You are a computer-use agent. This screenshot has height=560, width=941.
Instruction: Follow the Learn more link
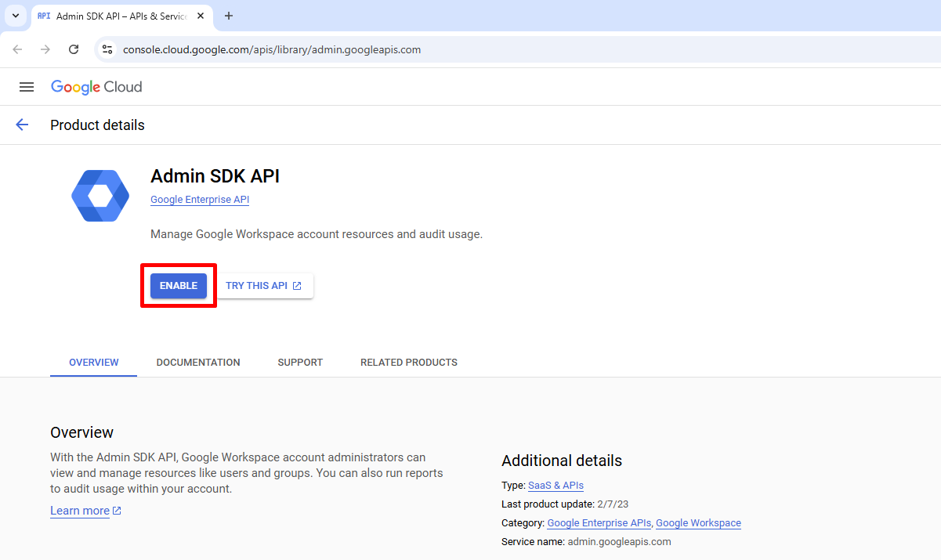[x=85, y=511]
